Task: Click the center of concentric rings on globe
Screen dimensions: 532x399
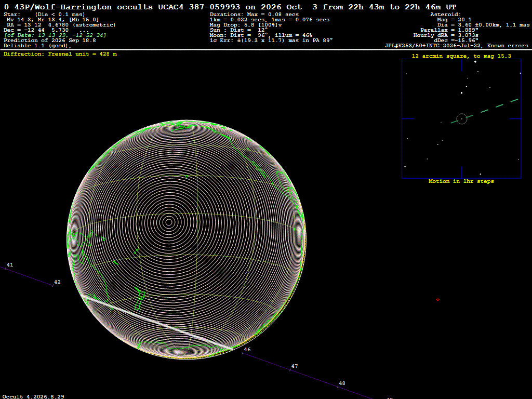Action: click(169, 222)
